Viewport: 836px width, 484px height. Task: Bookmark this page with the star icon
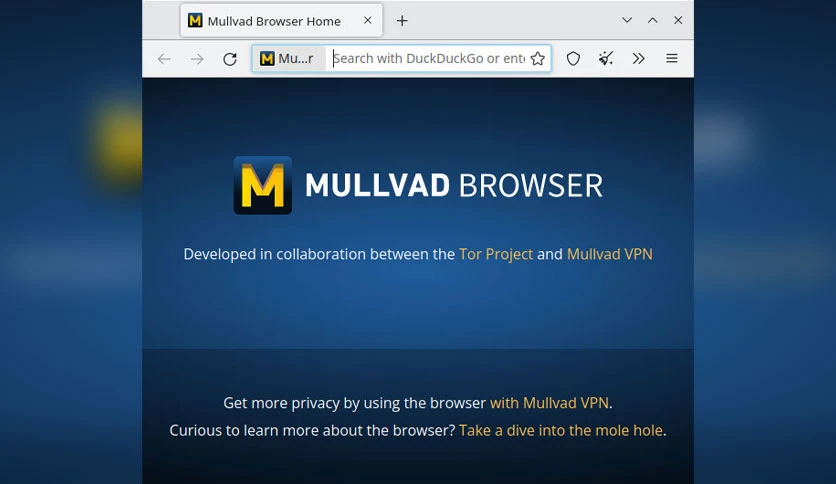538,59
